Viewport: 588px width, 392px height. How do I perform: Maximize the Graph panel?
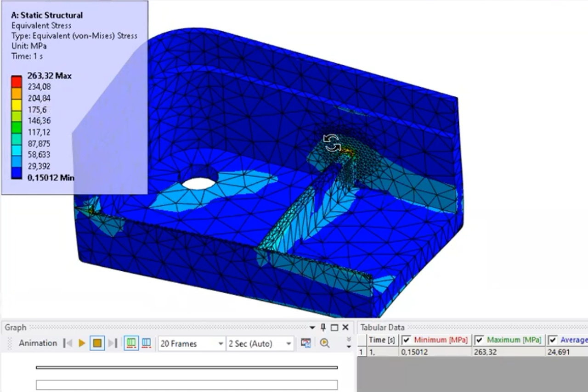tap(334, 327)
